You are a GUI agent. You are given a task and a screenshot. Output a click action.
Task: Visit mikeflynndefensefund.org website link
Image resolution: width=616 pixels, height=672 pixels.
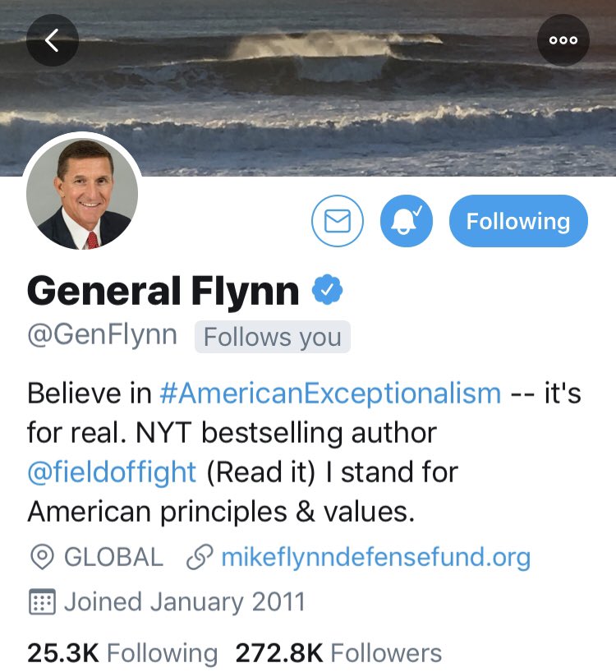[x=376, y=557]
